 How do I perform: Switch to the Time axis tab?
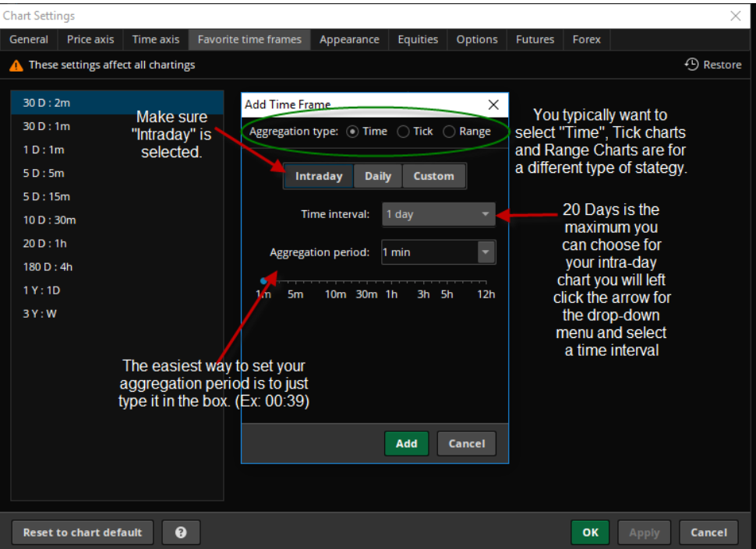click(156, 40)
